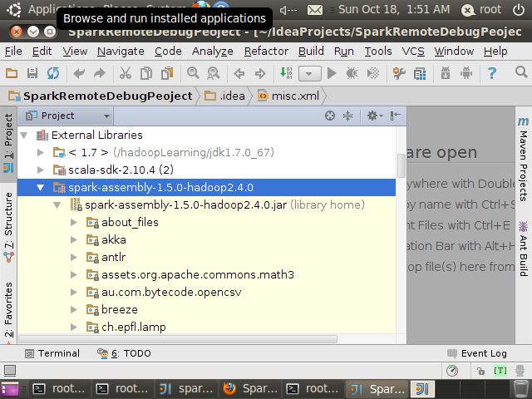Viewport: 532px width, 399px height.
Task: Open the File menu
Action: 13,52
